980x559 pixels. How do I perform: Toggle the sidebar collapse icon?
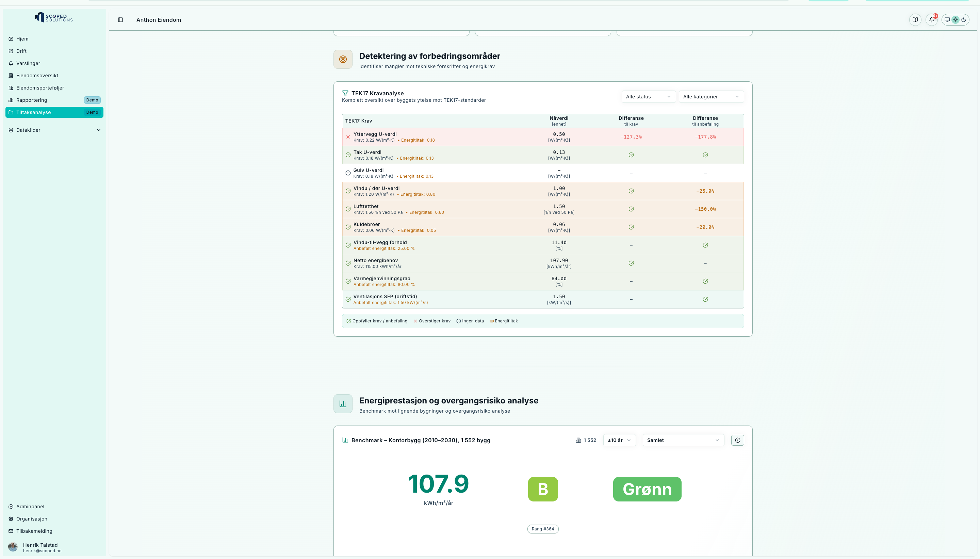click(120, 20)
